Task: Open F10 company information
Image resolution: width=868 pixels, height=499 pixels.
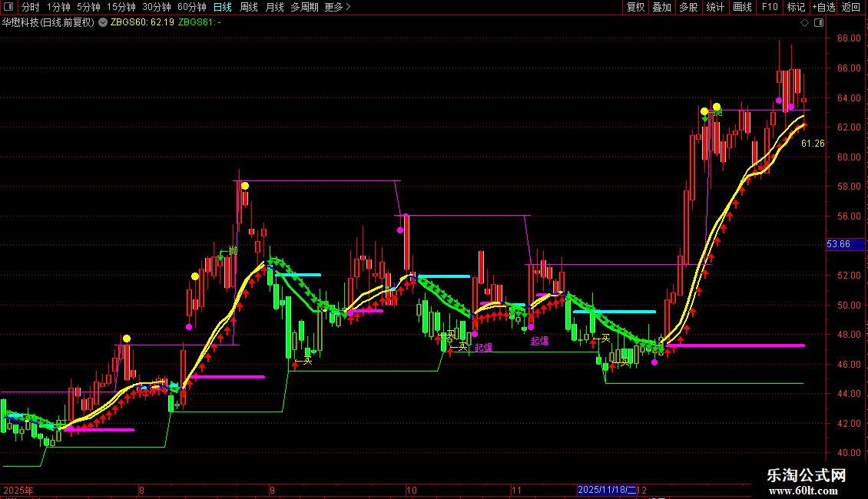Action: (x=770, y=7)
